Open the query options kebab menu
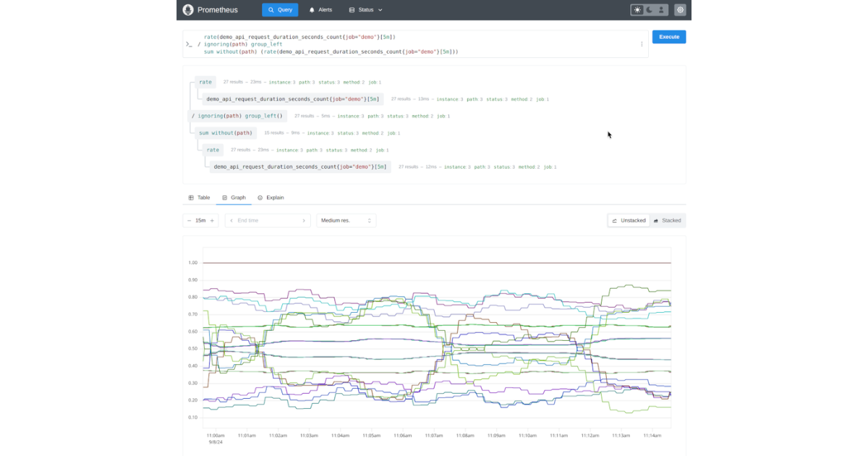The width and height of the screenshot is (868, 456). pyautogui.click(x=641, y=43)
